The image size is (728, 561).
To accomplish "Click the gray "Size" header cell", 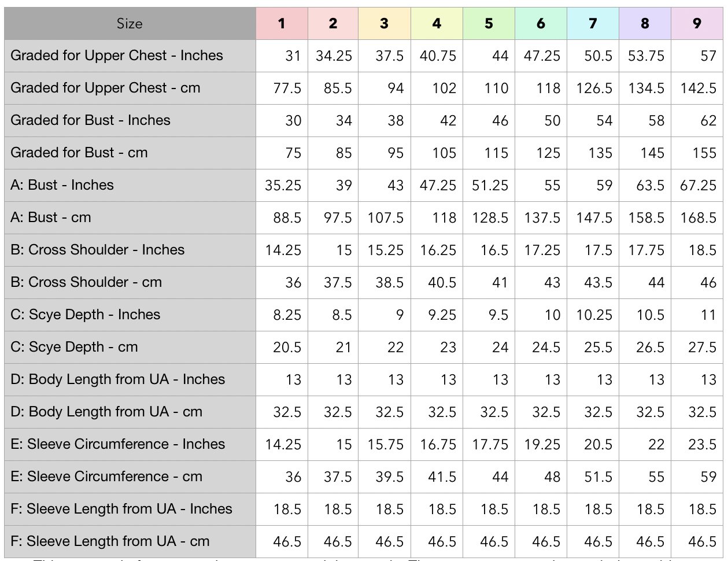I will 130,24.
